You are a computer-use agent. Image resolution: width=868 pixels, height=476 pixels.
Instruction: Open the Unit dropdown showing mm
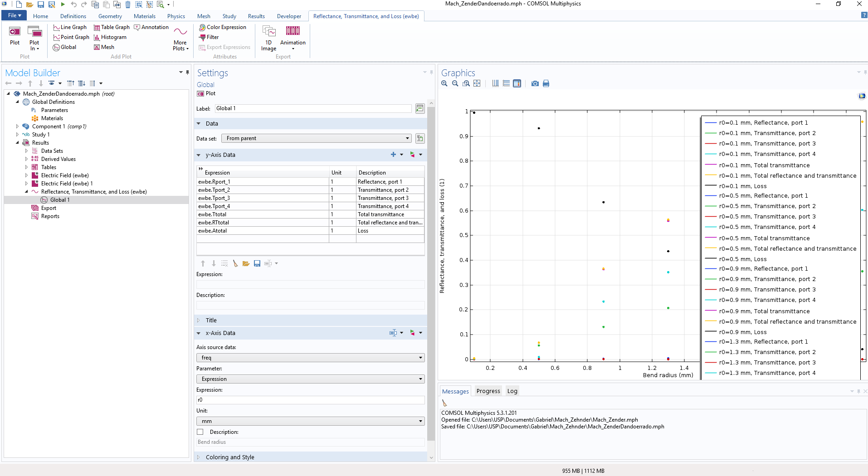click(x=310, y=421)
